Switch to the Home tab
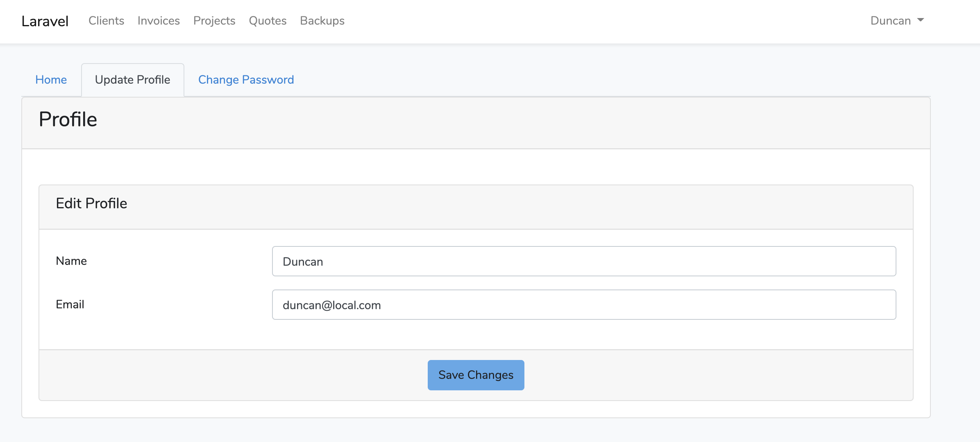Screen dimensions: 980x442 pos(51,80)
